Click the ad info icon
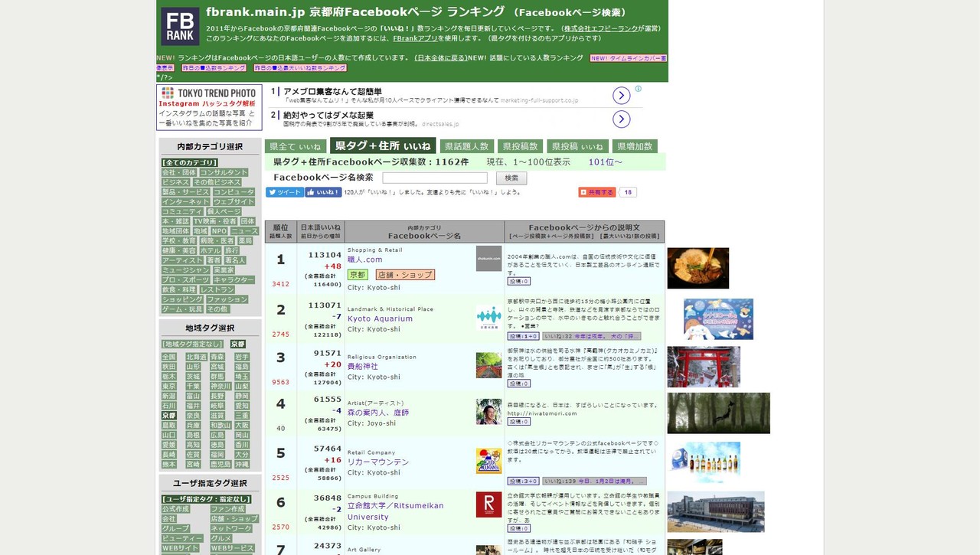The height and width of the screenshot is (555, 980). pyautogui.click(x=639, y=89)
